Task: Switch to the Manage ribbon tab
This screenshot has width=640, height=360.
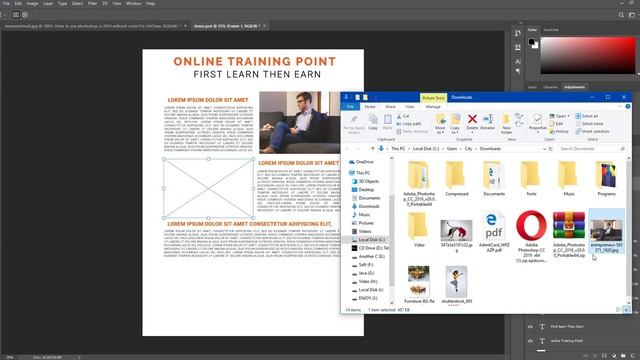Action: click(x=433, y=107)
